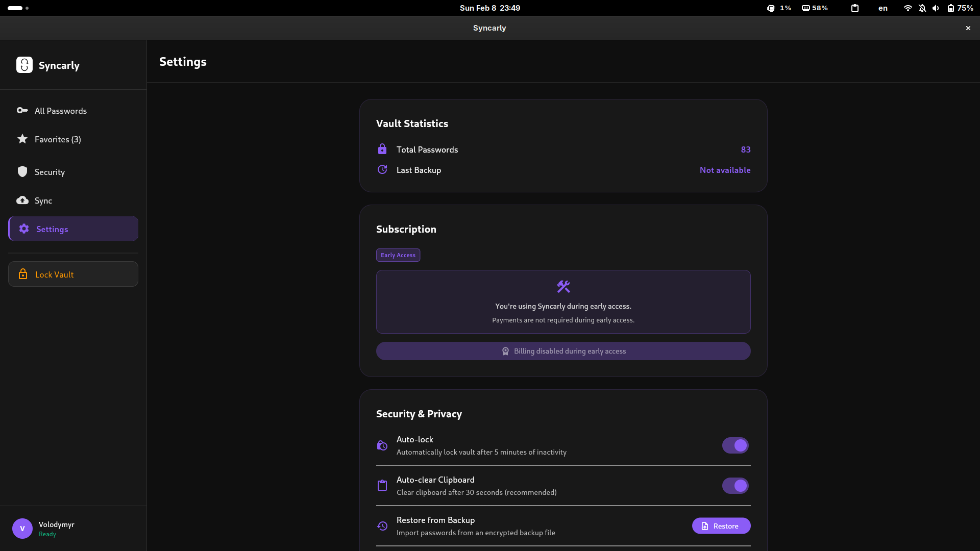Image resolution: width=980 pixels, height=551 pixels.
Task: Click the Restore button
Action: click(x=721, y=525)
